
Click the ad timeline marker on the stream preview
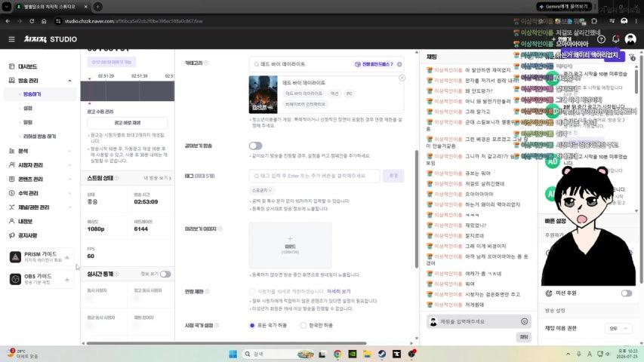coord(90,78)
